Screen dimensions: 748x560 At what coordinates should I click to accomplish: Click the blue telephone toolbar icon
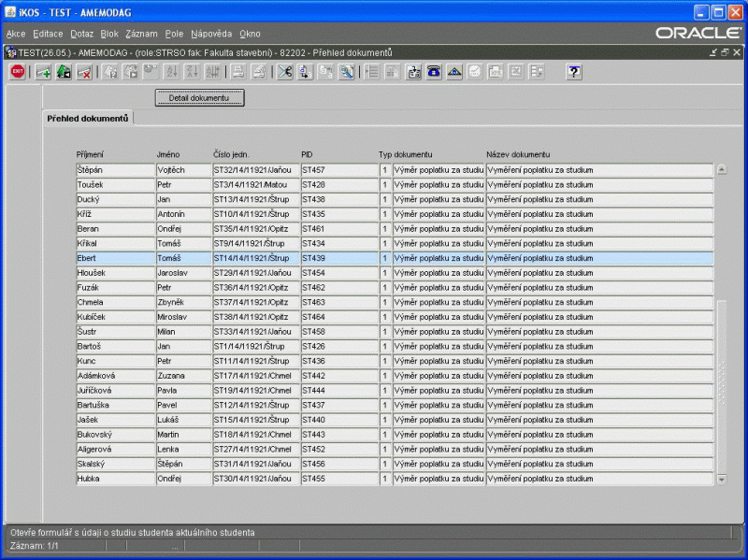coord(434,72)
